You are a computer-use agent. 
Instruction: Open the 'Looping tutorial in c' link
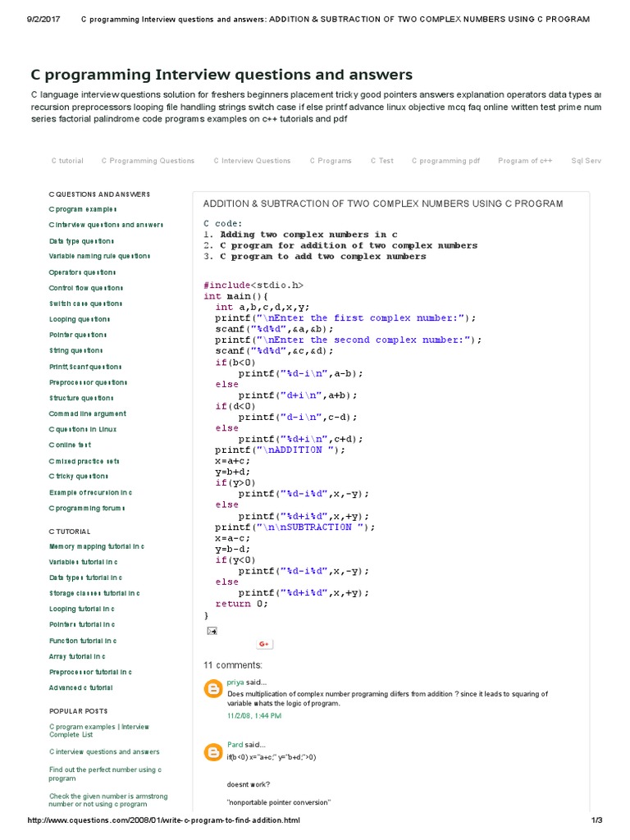point(81,609)
